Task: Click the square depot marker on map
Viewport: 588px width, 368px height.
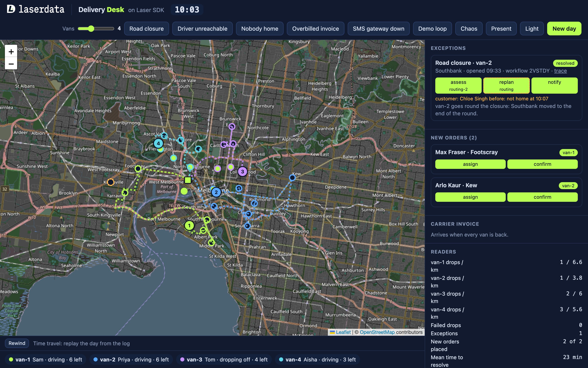Action: tap(188, 180)
